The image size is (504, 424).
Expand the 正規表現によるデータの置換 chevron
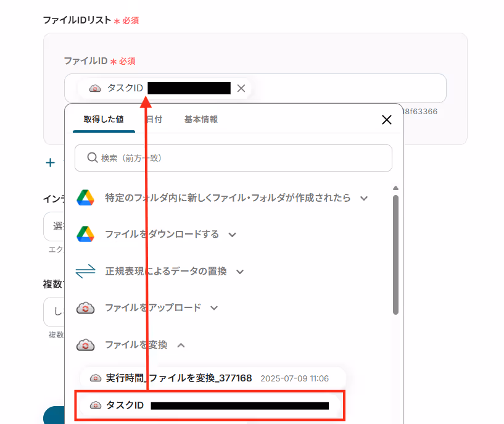240,272
